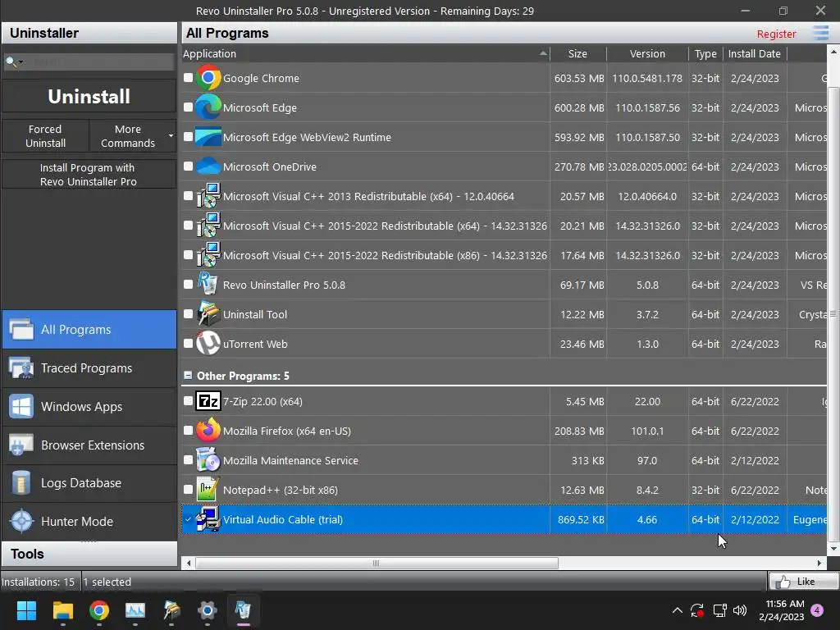
Task: Activate Hunter Mode
Action: coord(89,521)
